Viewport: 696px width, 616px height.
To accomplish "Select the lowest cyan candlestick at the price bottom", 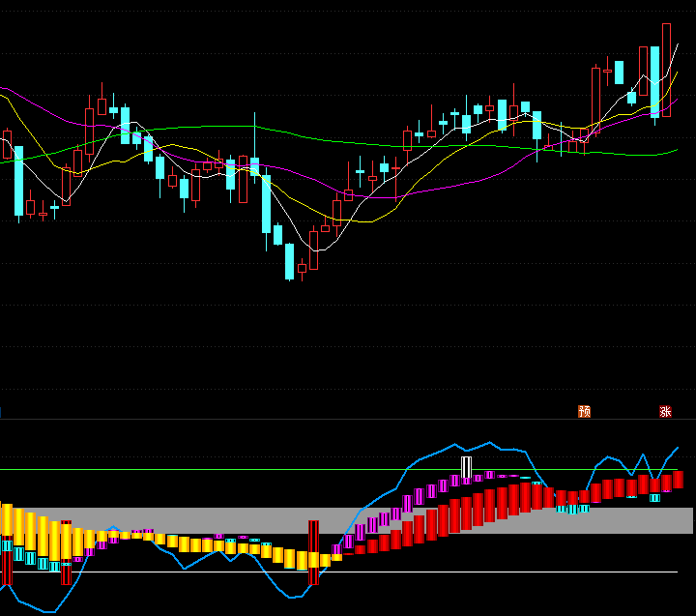I will [x=289, y=262].
